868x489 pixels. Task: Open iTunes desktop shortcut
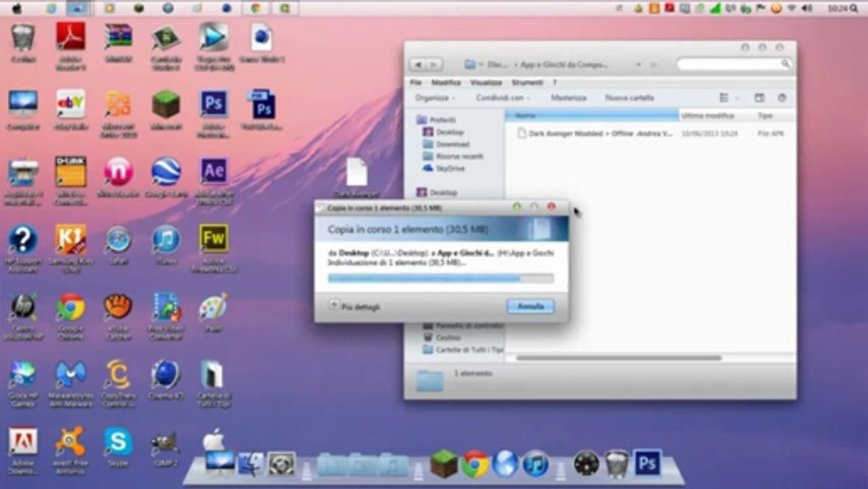click(x=166, y=239)
